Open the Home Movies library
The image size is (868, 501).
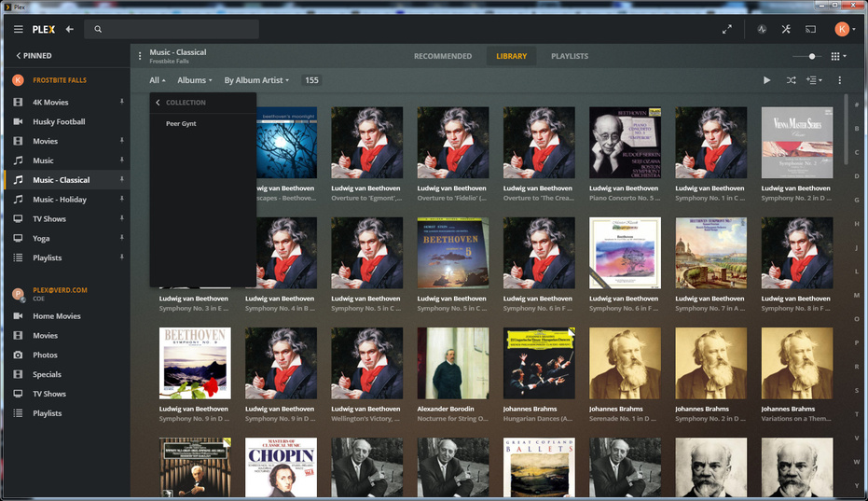tap(57, 316)
